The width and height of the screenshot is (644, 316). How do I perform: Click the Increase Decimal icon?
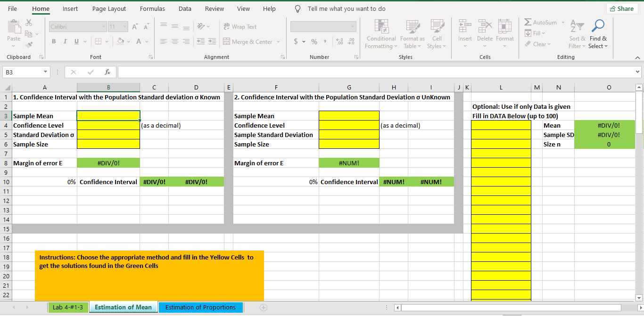(339, 41)
